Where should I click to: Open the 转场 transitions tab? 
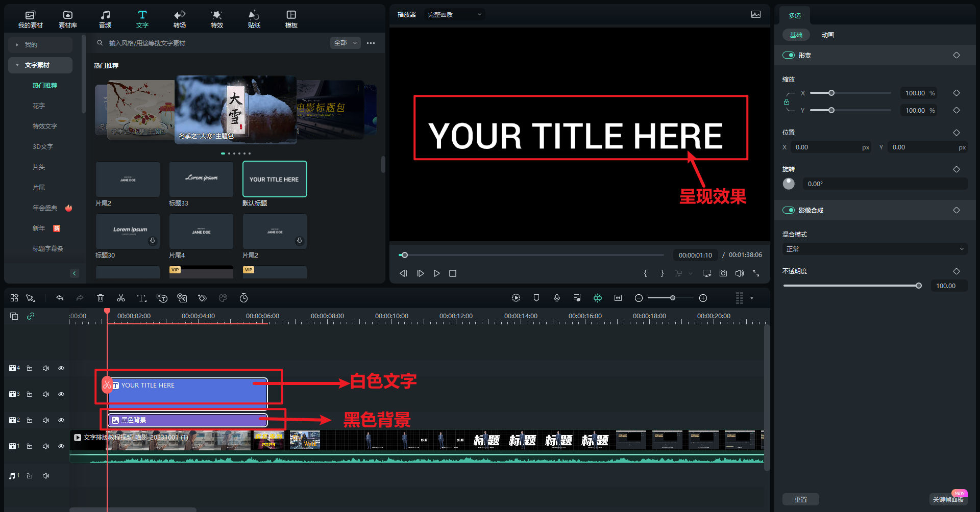point(180,19)
